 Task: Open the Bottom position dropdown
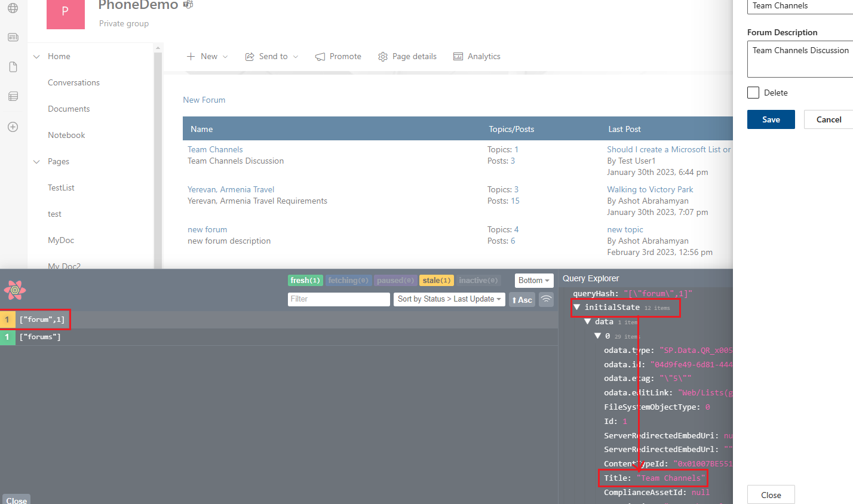(533, 281)
